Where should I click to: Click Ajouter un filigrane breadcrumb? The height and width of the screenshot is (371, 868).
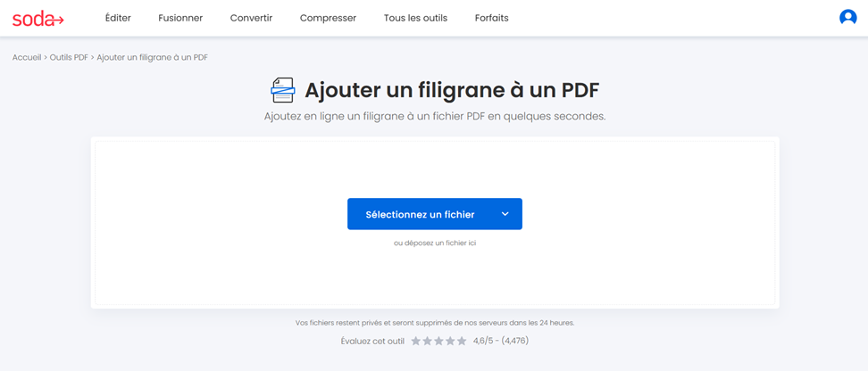click(x=152, y=57)
